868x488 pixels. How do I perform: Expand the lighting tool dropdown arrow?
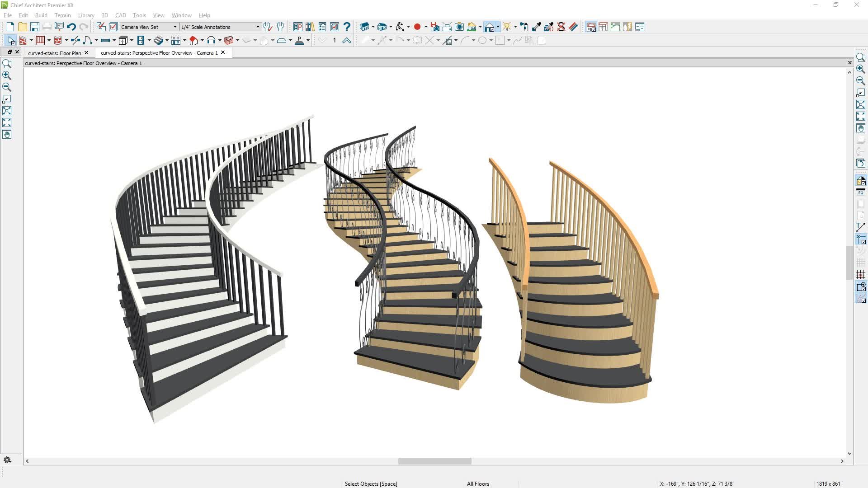click(x=516, y=27)
